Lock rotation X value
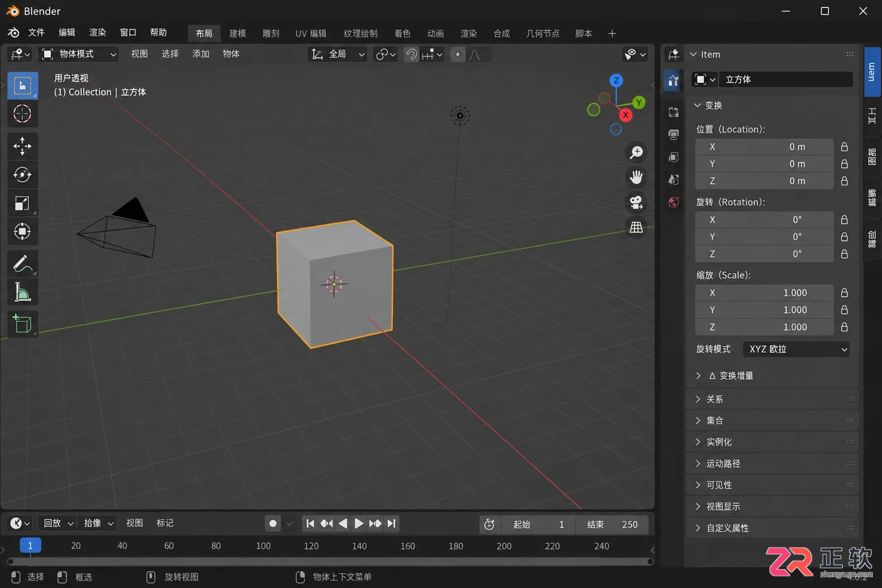Viewport: 882px width, 588px height. [x=844, y=220]
